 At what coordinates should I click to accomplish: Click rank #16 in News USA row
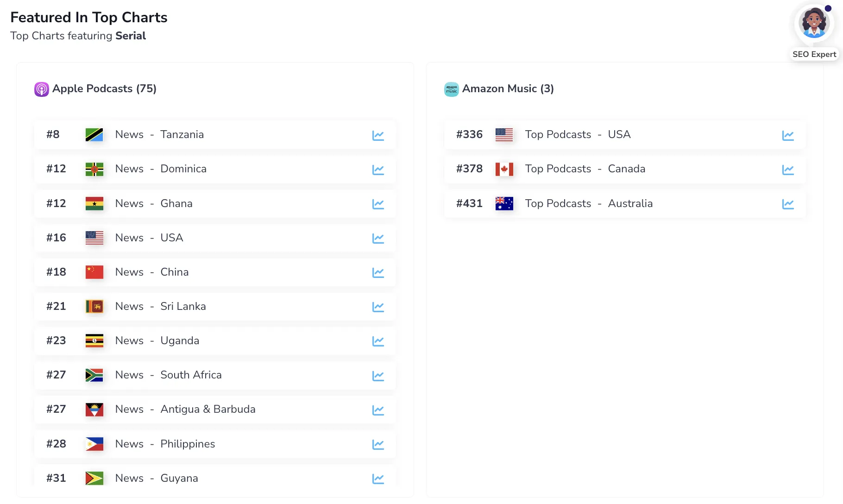pos(56,238)
